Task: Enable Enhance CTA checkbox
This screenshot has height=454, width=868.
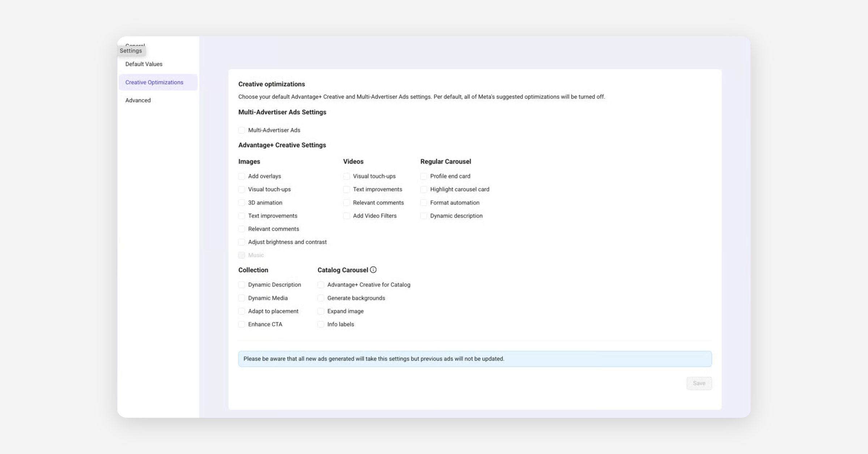Action: coord(242,324)
